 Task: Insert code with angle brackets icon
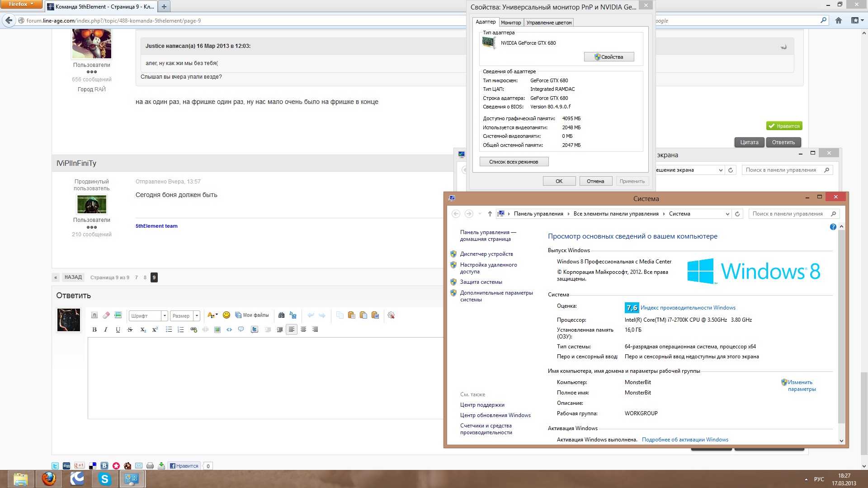click(x=229, y=329)
